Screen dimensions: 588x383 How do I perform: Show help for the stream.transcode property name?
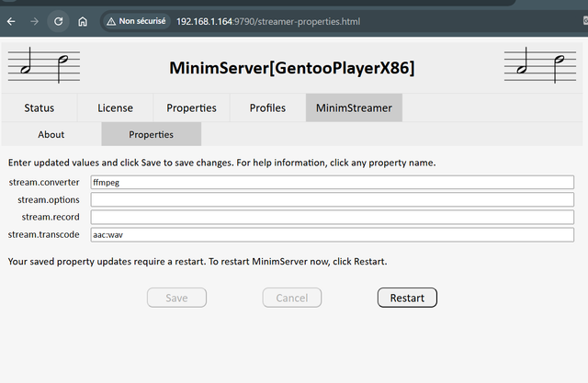44,235
